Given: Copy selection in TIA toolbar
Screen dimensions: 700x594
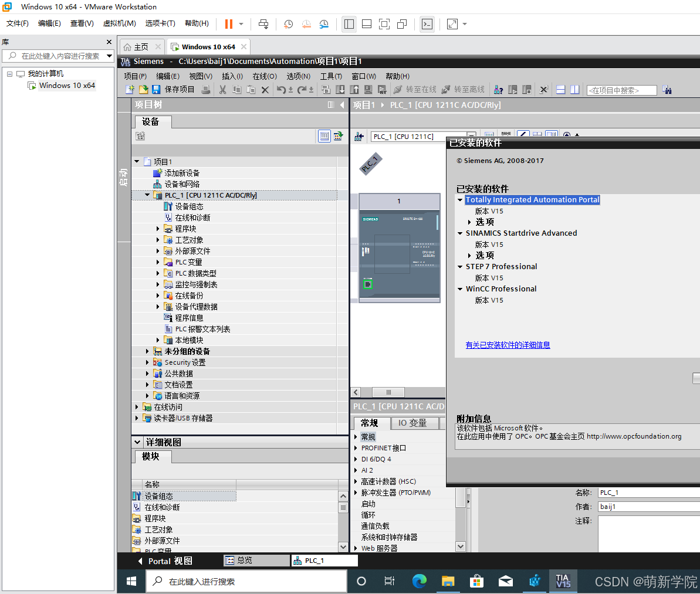Looking at the screenshot, I should [236, 90].
